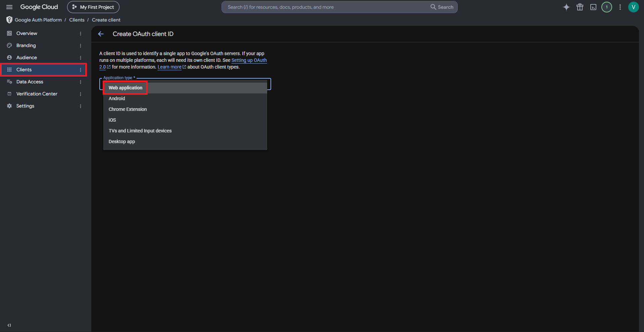Click the Clients grid icon

point(9,70)
